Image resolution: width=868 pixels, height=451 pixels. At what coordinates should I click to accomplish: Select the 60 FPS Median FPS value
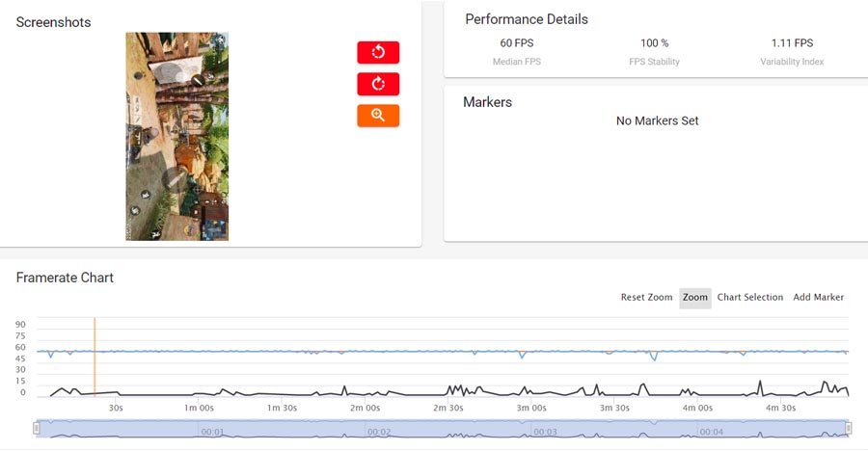[x=519, y=43]
